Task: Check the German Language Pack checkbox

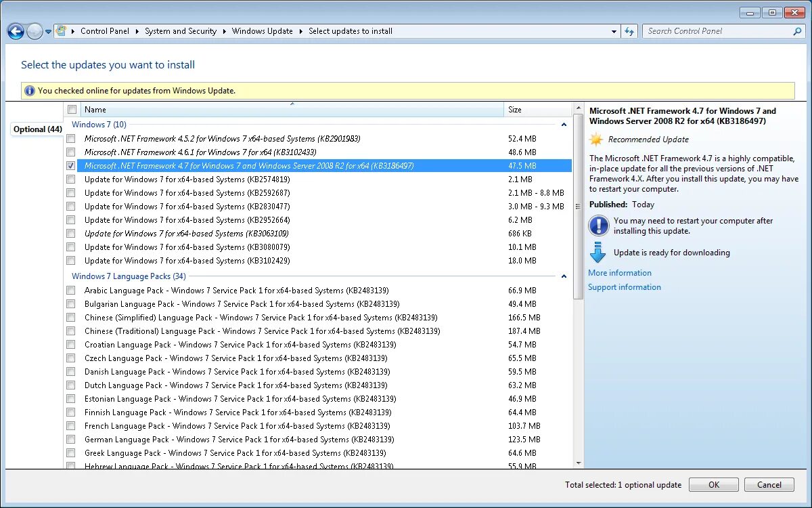Action: 71,440
